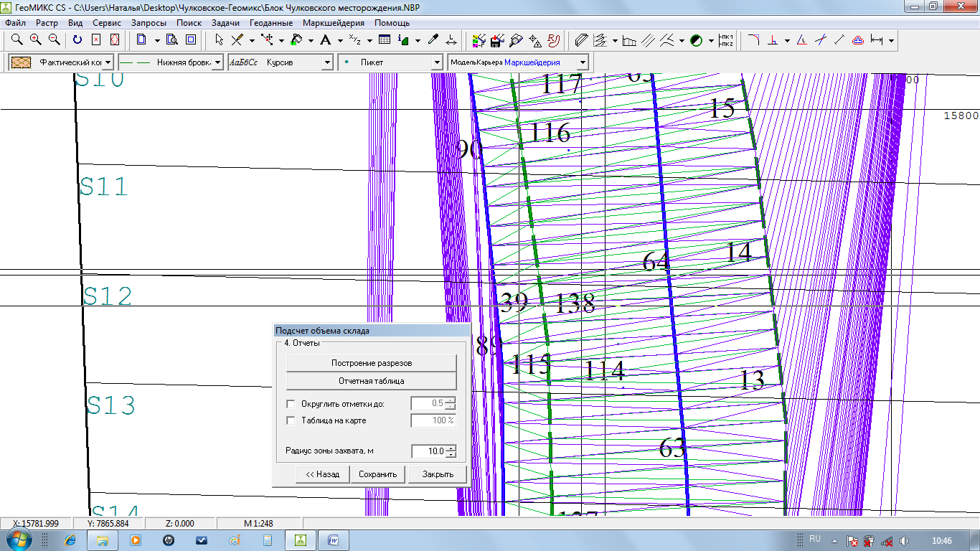This screenshot has height=551, width=980.
Task: Increase capture radius with spinner up arrow
Action: [x=451, y=448]
